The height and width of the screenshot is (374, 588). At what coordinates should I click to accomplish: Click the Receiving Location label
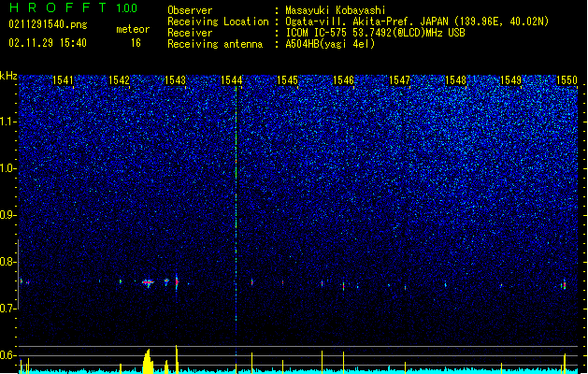pyautogui.click(x=218, y=22)
